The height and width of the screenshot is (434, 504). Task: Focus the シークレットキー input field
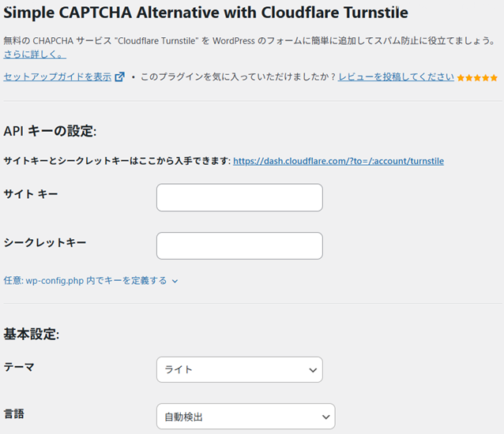point(239,245)
